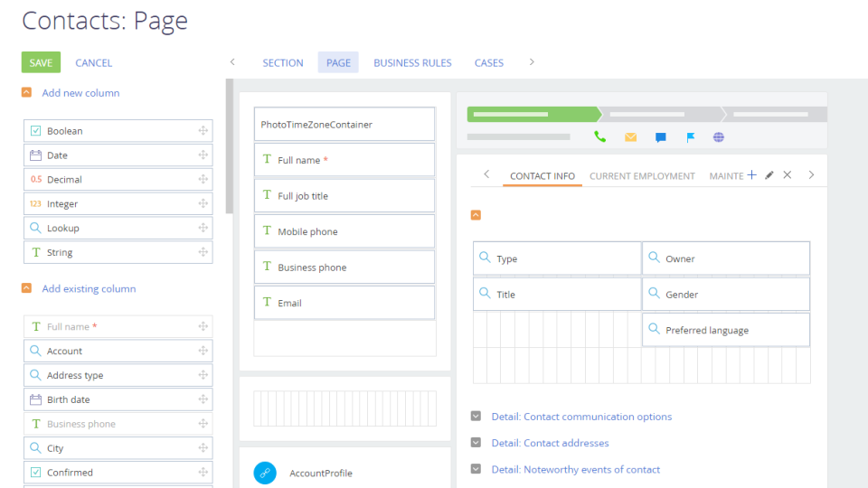Image resolution: width=868 pixels, height=488 pixels.
Task: Expand Detail: Contact communication options
Action: (x=476, y=416)
